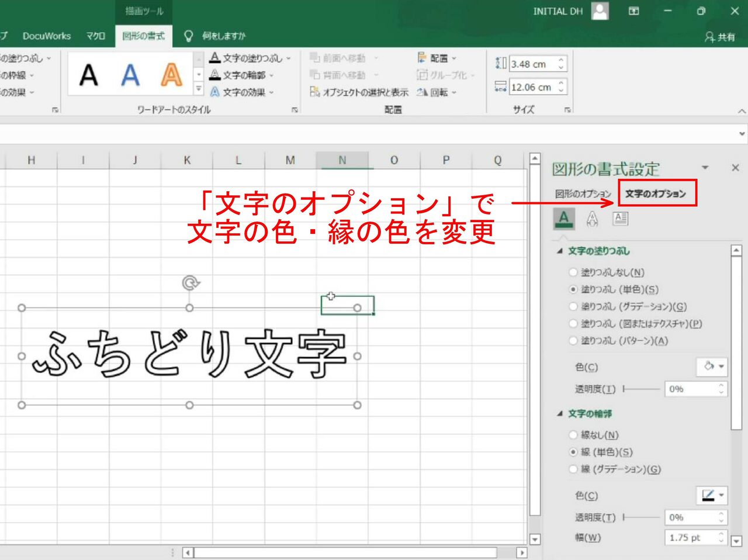748x560 pixels.
Task: Open the fill 色(C) color dropdown
Action: [712, 367]
